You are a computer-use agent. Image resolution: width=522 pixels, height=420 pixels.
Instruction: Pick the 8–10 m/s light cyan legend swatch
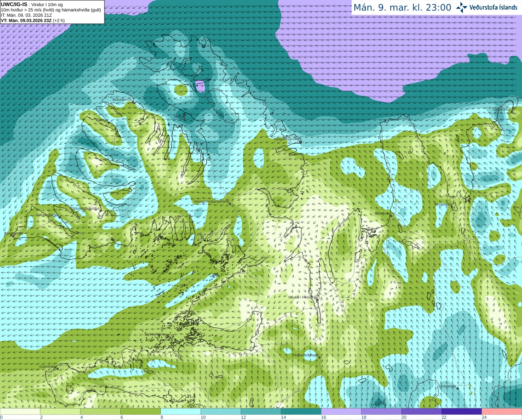[181, 411]
